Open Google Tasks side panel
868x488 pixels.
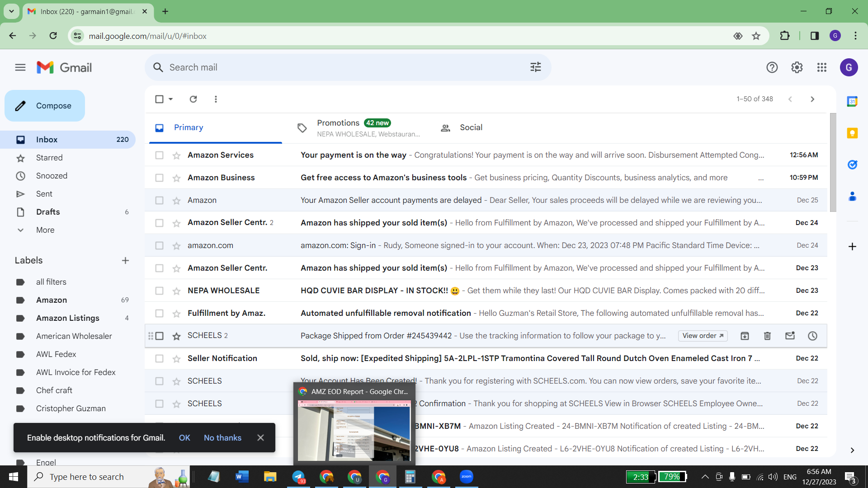pyautogui.click(x=852, y=165)
